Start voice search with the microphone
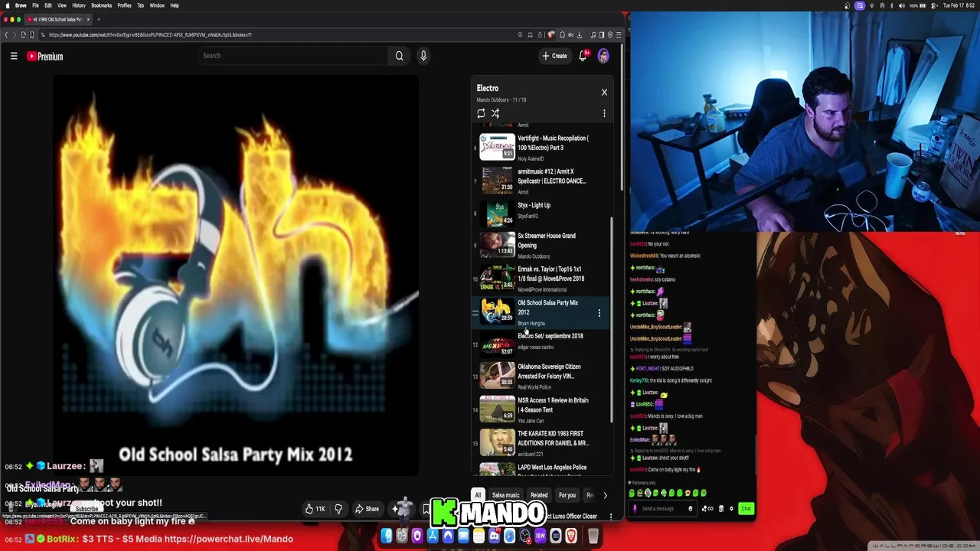The height and width of the screenshot is (551, 980). [x=423, y=56]
